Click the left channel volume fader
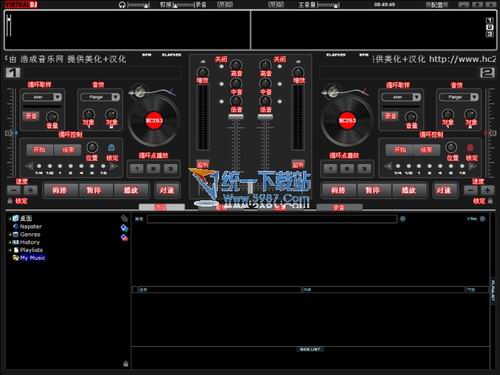This screenshot has height=375, width=500. pyautogui.click(x=236, y=117)
